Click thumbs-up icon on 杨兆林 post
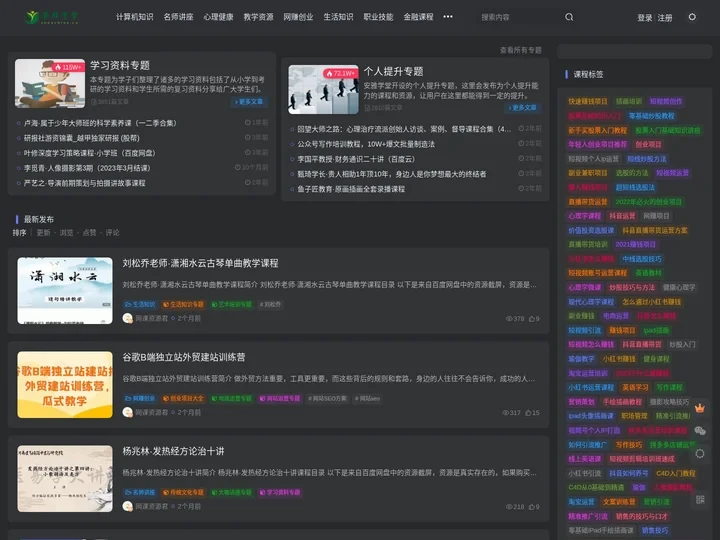The image size is (720, 540). [531, 506]
